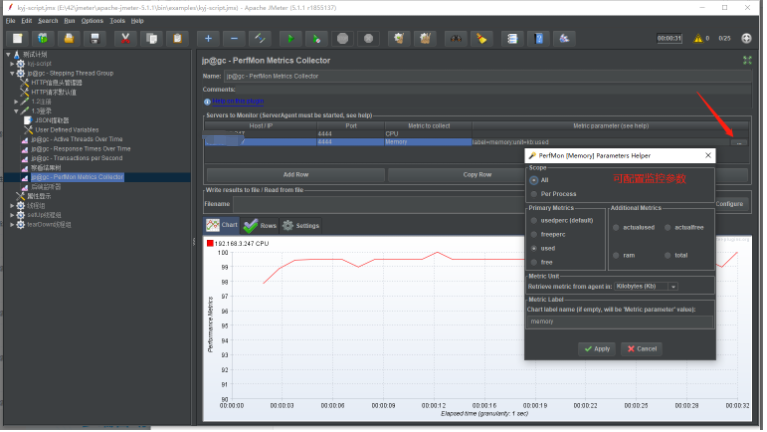This screenshot has width=767, height=432.
Task: Click the green Start test toolbar icon
Action: (290, 39)
